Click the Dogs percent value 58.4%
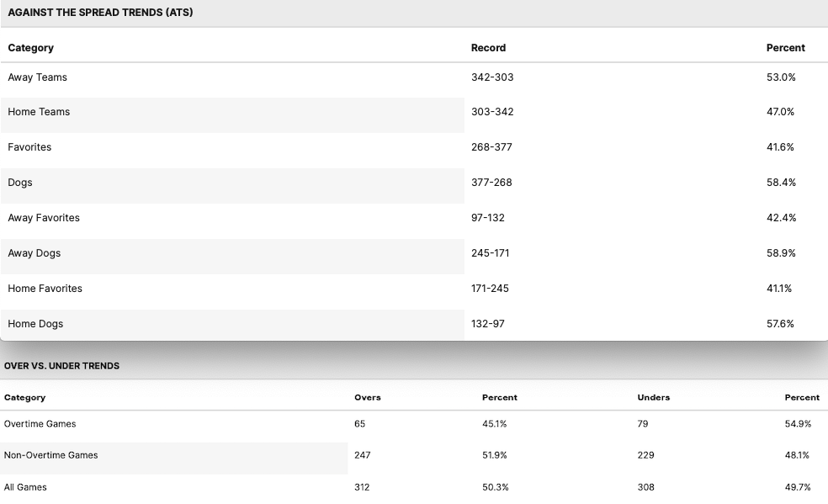The image size is (828, 504). coord(781,183)
